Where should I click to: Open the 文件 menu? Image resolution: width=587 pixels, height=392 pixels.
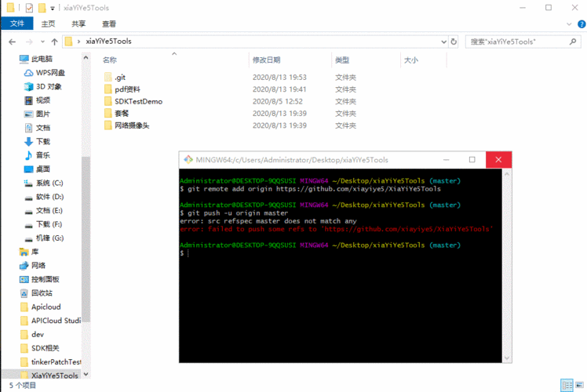pyautogui.click(x=17, y=24)
